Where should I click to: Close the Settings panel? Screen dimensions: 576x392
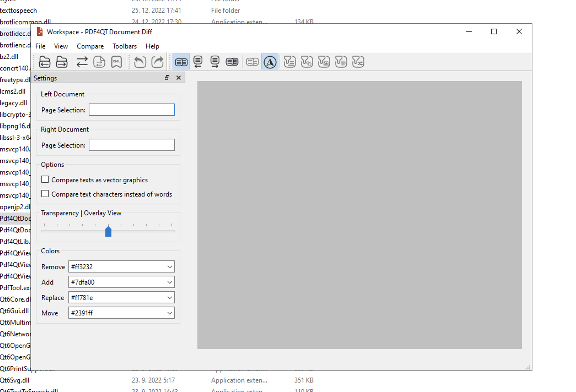tap(178, 78)
